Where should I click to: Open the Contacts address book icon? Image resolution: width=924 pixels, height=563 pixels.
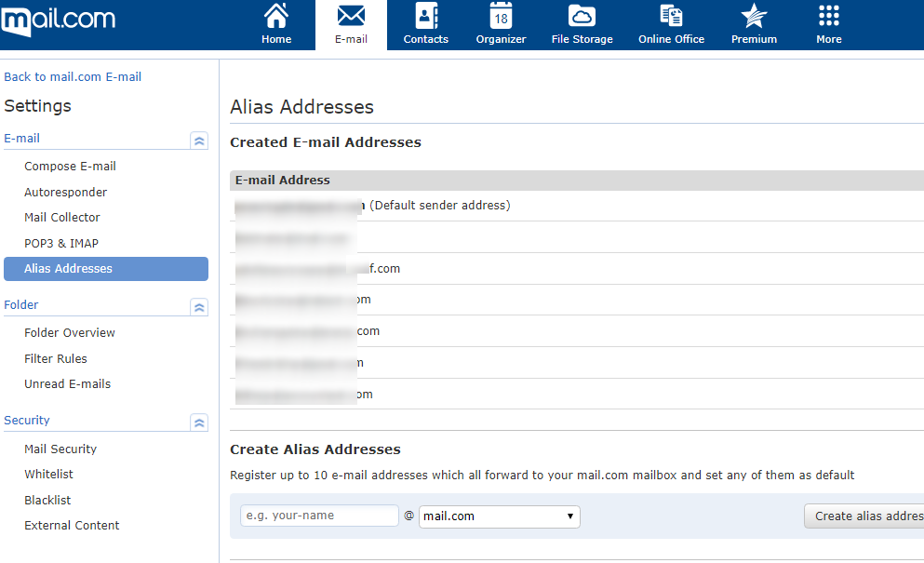click(x=426, y=16)
